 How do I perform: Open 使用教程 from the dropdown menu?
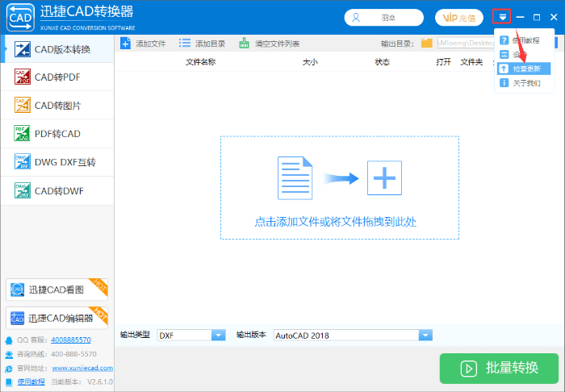(x=524, y=40)
